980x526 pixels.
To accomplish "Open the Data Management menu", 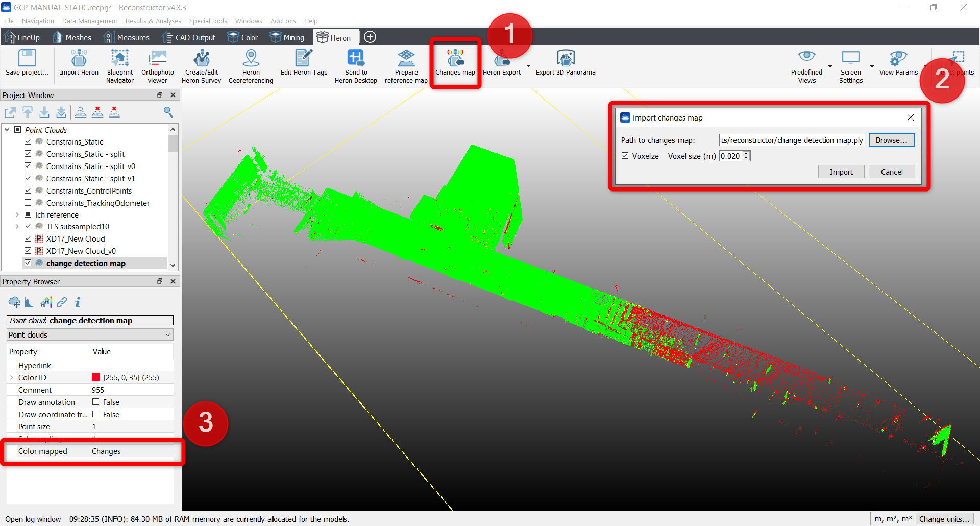I will click(x=89, y=21).
